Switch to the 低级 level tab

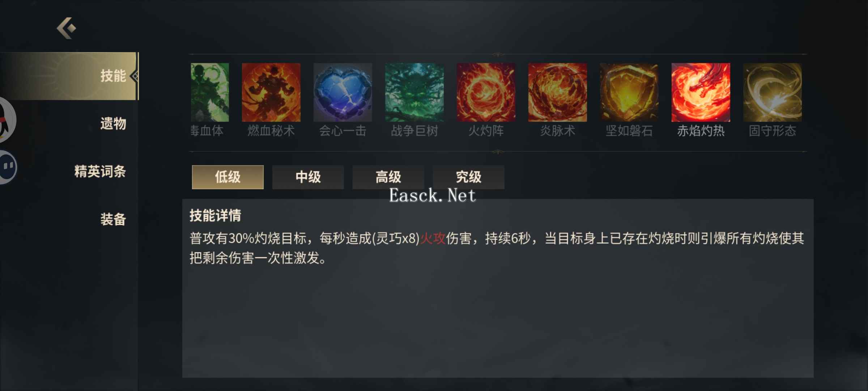(227, 177)
